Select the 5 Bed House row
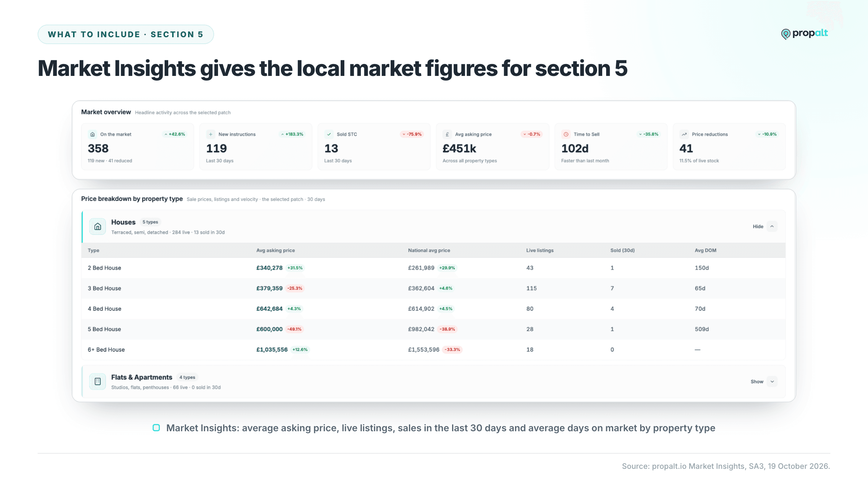The width and height of the screenshot is (868, 488). click(x=434, y=329)
